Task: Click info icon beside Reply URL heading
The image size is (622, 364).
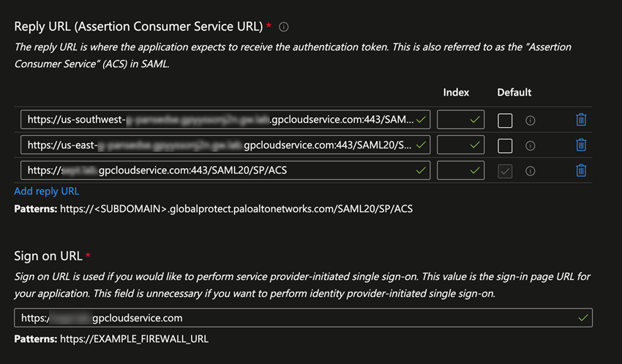Action: coord(284,27)
